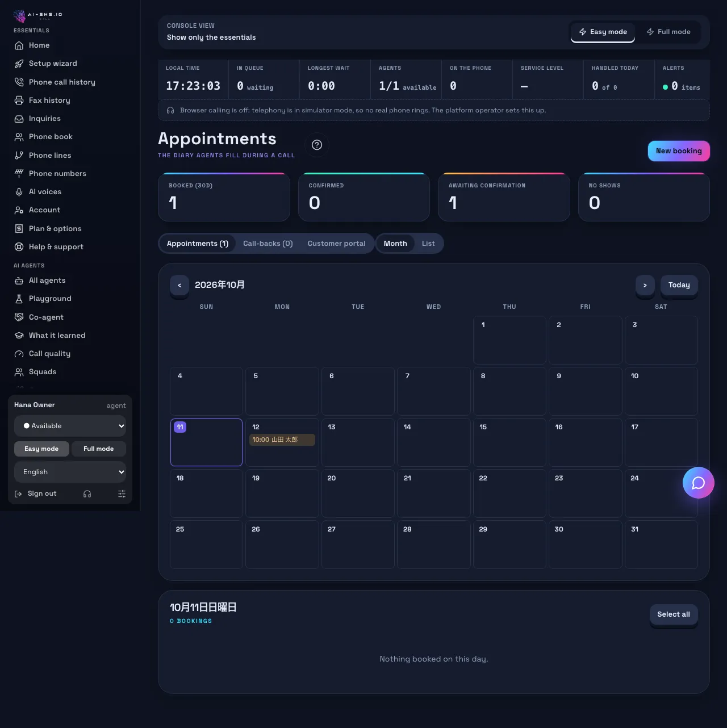
Task: Go to next month with the right chevron
Action: point(645,285)
